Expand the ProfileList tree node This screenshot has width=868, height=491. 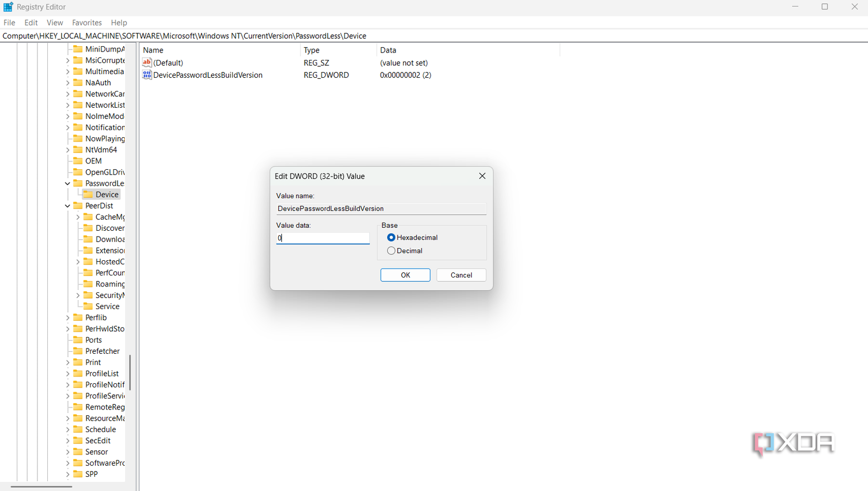67,374
